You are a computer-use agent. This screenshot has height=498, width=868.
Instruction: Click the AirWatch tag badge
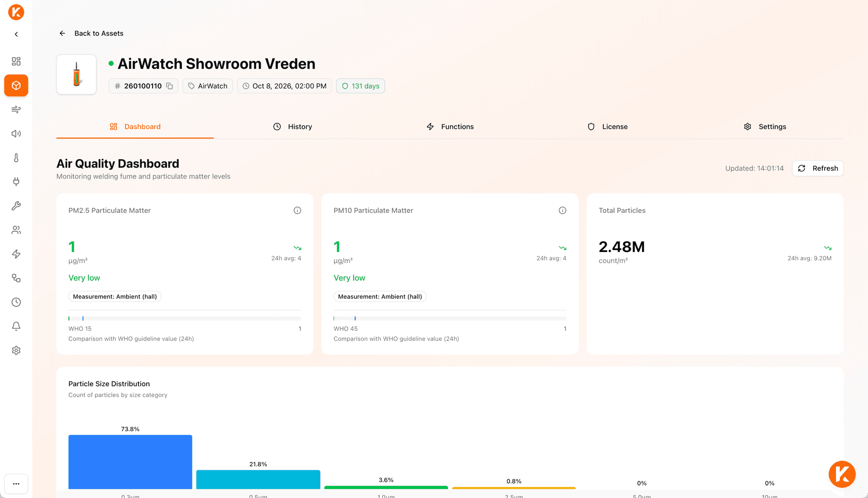[207, 86]
